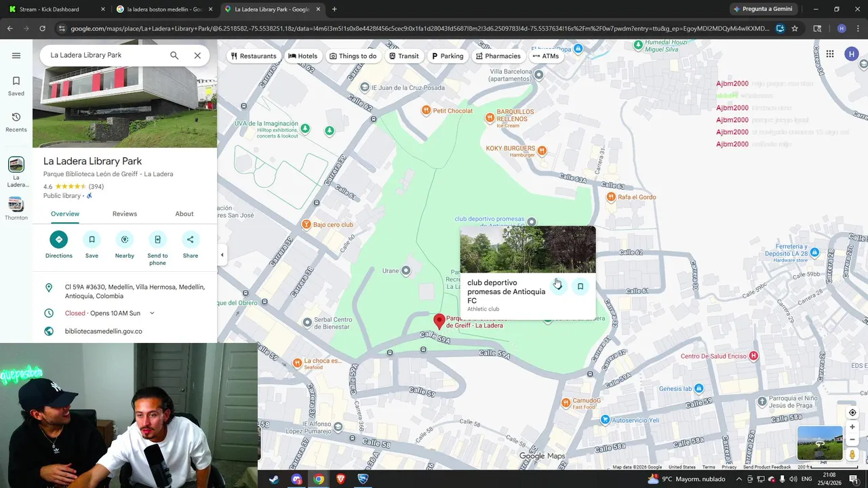
Task: Switch to the Overview tab
Action: tap(65, 213)
